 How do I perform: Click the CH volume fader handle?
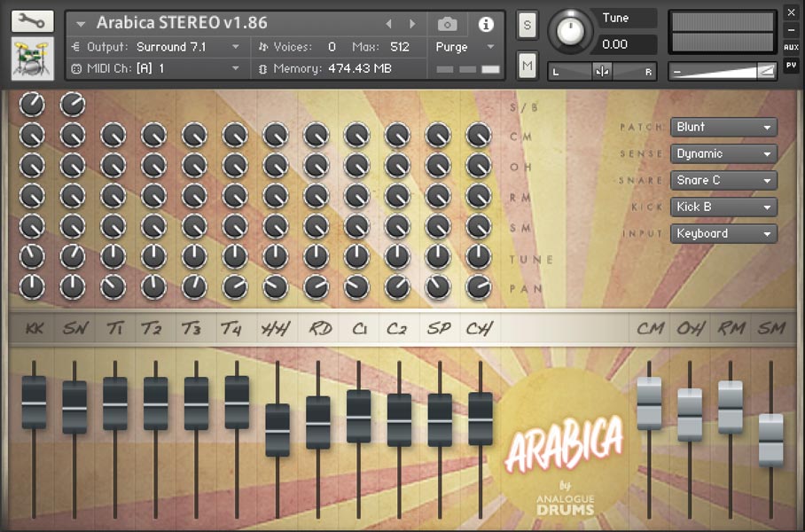click(x=481, y=419)
